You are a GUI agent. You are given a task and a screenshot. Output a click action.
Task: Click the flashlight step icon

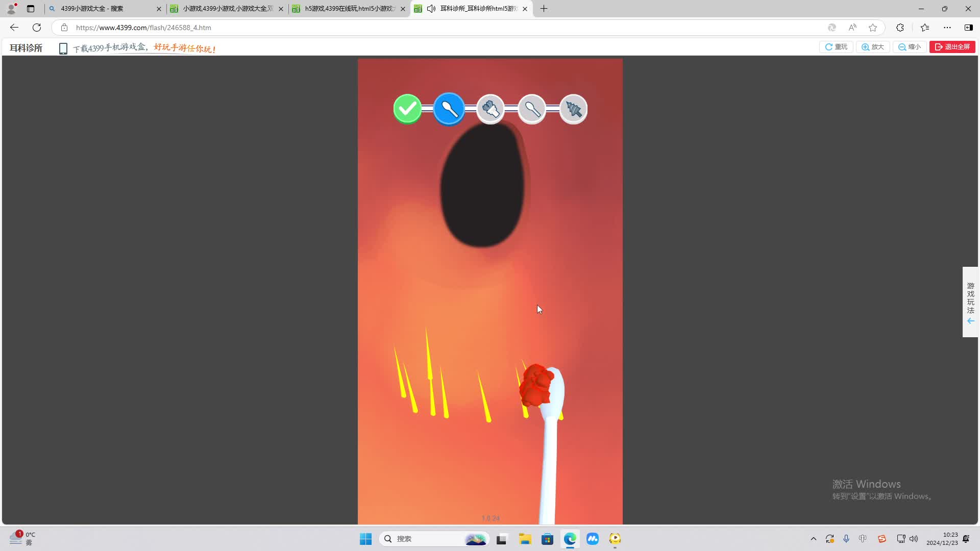pyautogui.click(x=491, y=109)
